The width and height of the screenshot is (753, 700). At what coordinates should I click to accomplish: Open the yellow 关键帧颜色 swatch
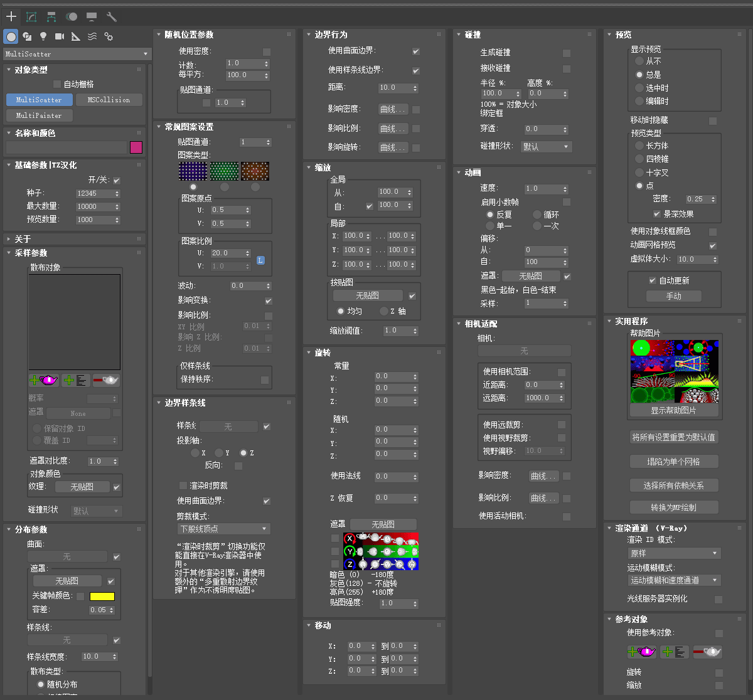tap(102, 597)
